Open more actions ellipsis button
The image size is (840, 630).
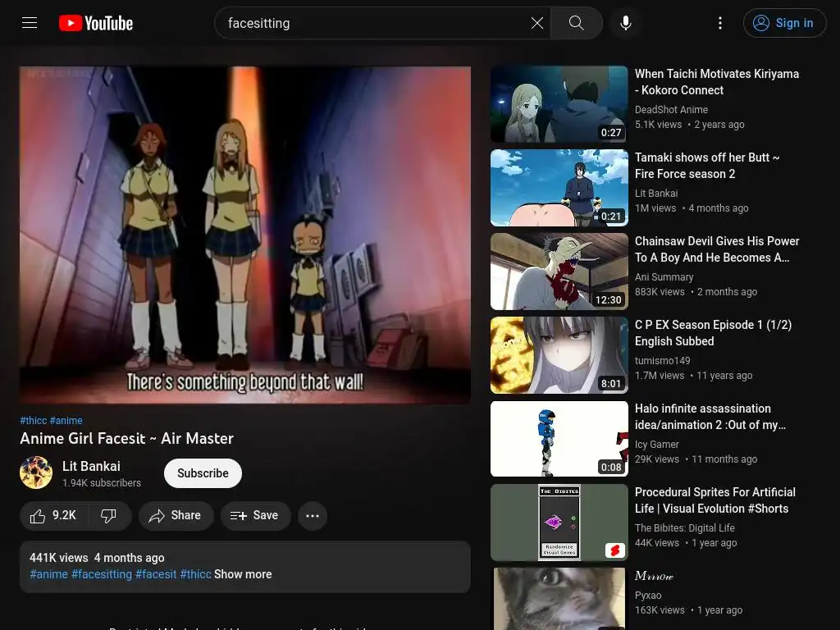(x=313, y=515)
